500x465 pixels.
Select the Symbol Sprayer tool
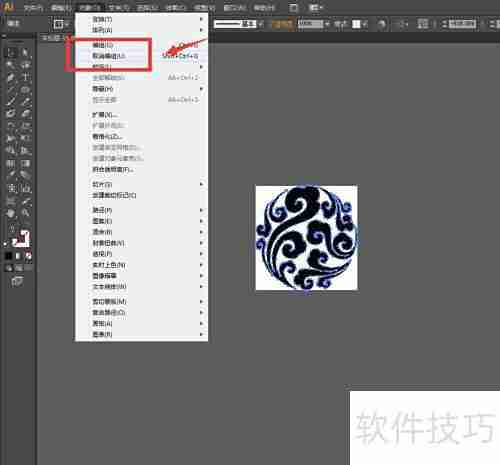pyautogui.click(x=11, y=189)
